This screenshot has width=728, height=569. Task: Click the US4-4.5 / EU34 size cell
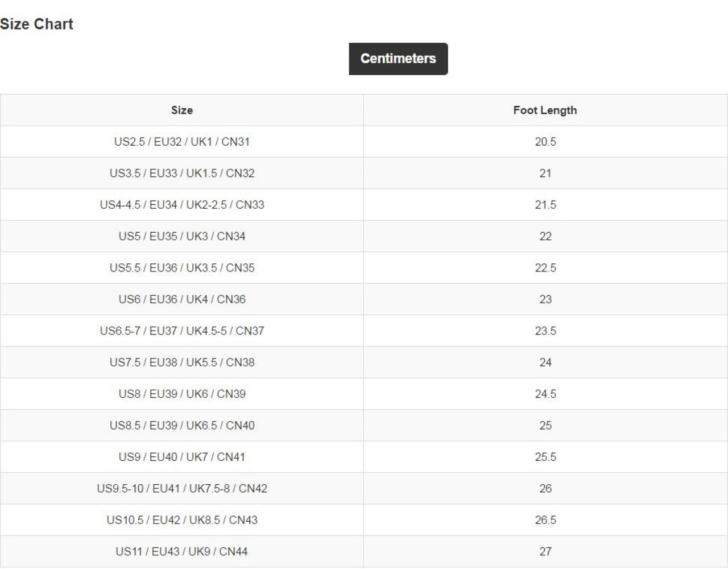point(182,205)
